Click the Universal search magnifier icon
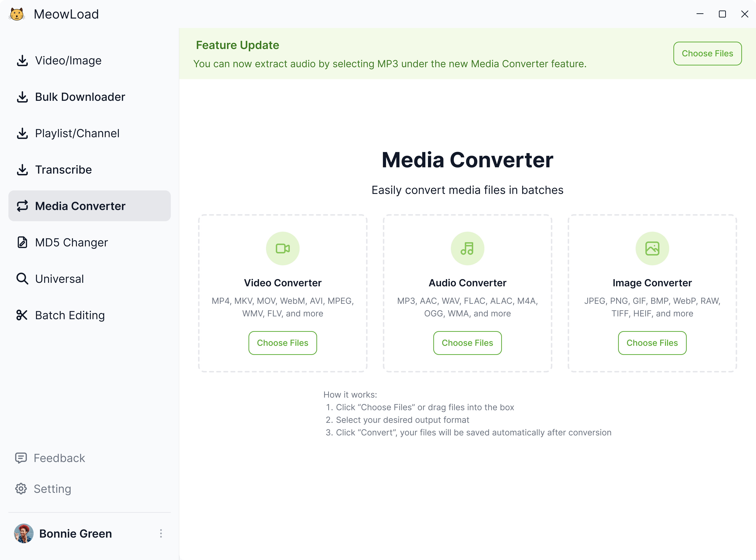756x560 pixels. [x=22, y=279]
